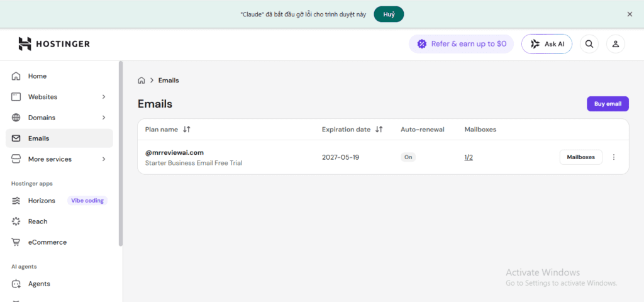Click the Vibe coding badge

(x=87, y=201)
